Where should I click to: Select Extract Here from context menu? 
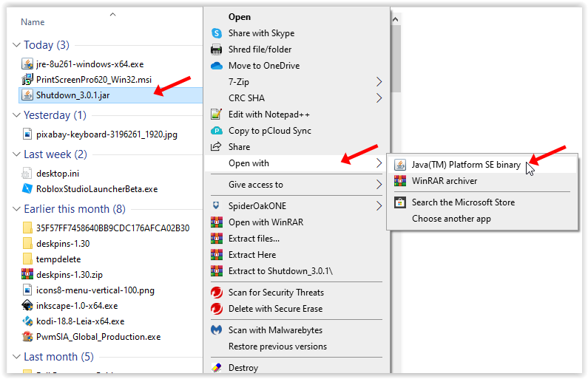click(254, 255)
